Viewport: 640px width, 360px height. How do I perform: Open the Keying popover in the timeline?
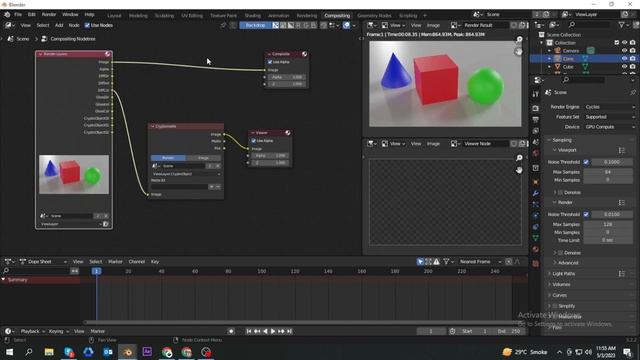coord(58,331)
